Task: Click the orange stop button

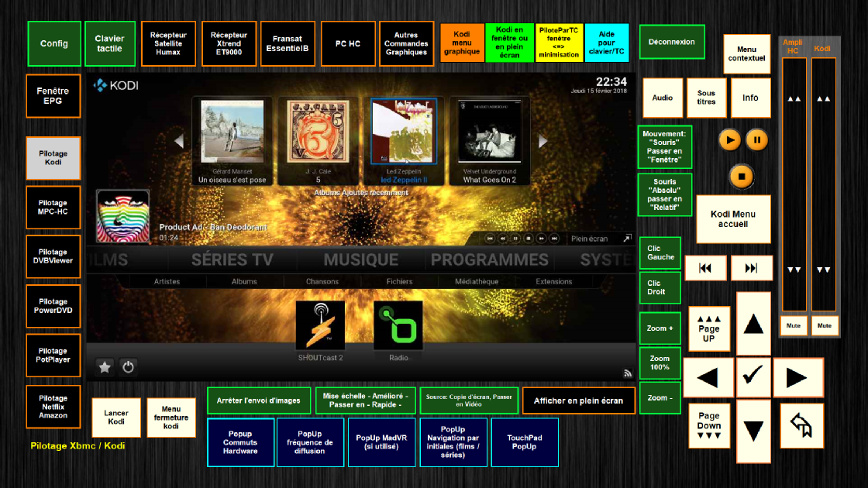Action: point(742,177)
